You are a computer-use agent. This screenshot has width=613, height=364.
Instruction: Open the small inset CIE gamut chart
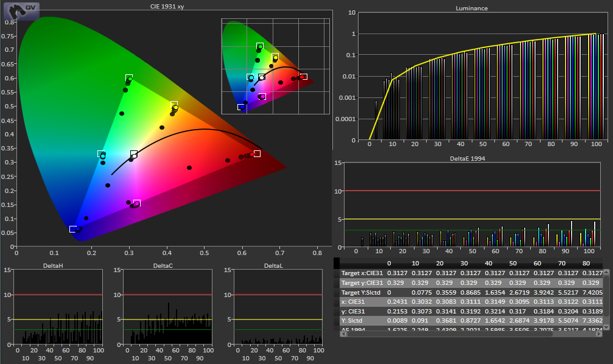click(x=276, y=66)
